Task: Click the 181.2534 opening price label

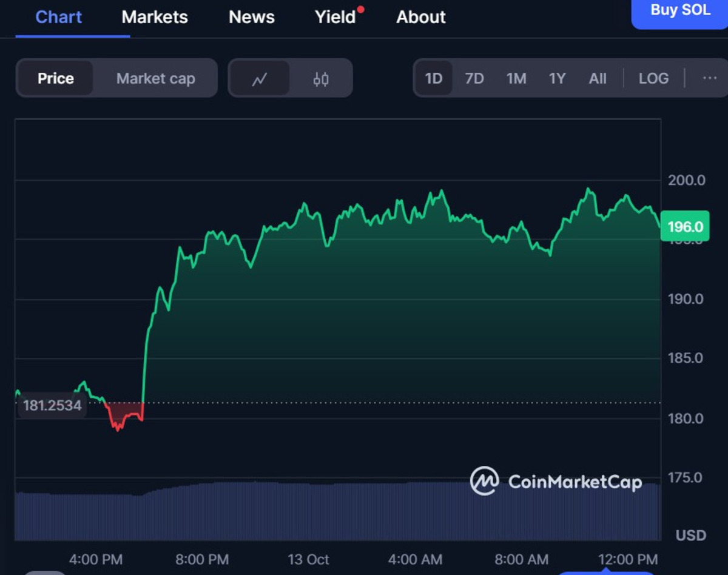Action: [x=52, y=405]
